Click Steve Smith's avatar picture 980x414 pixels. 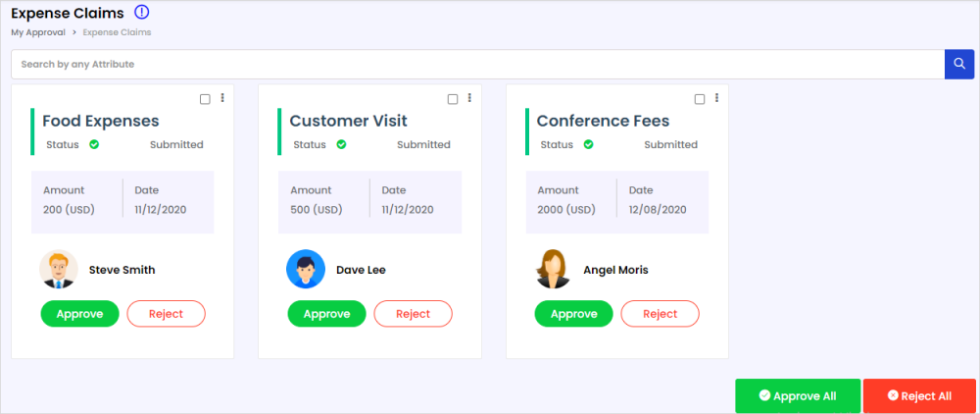58,269
